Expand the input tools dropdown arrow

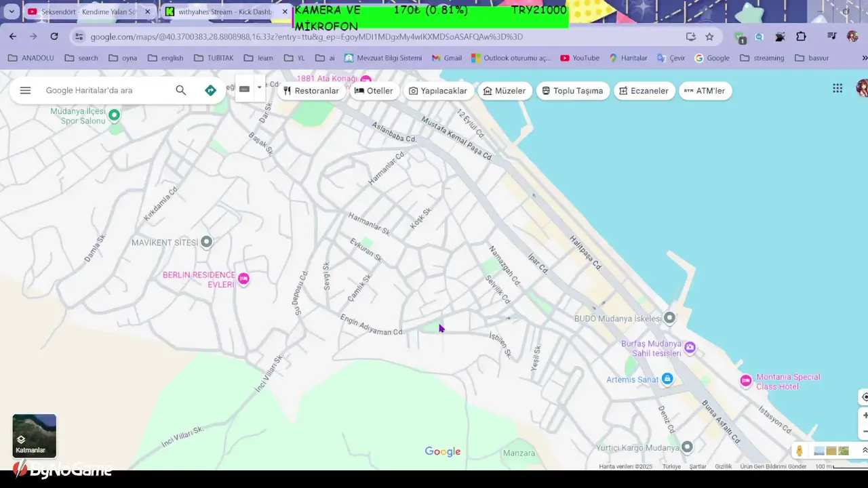[x=259, y=88]
